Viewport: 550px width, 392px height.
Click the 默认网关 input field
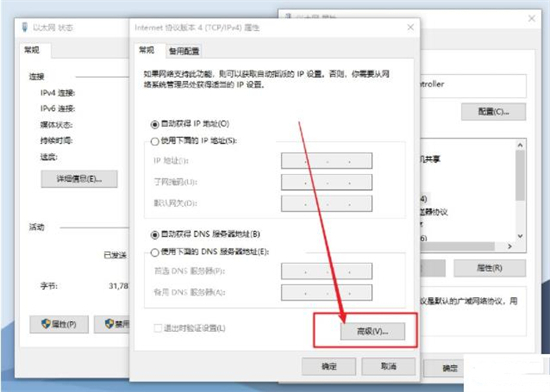[327, 203]
